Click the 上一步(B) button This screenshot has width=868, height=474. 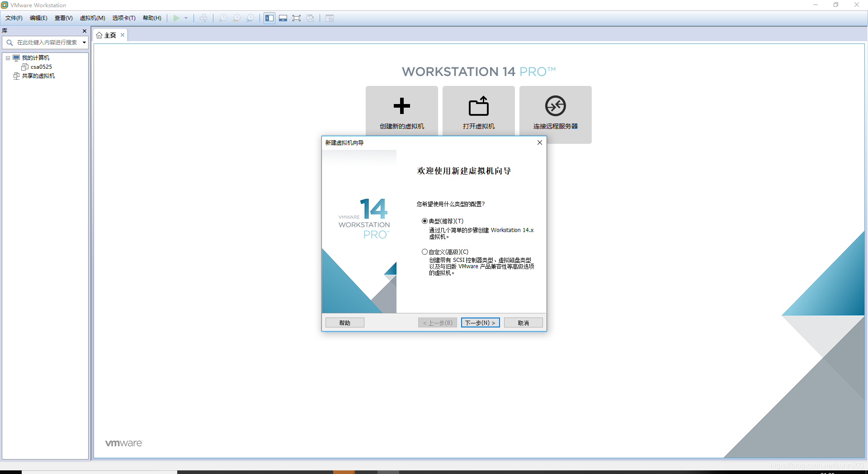click(x=438, y=323)
